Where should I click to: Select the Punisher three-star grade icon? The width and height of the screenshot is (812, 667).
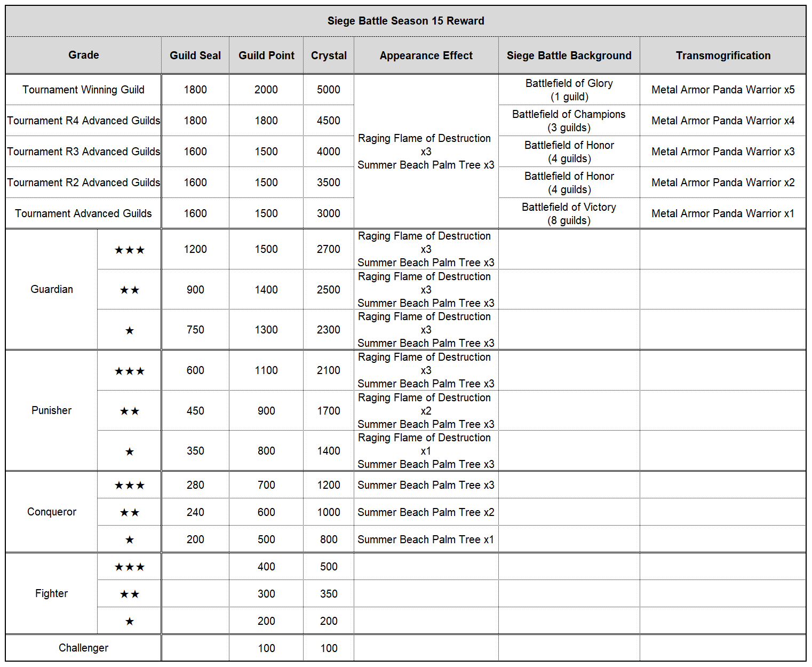coord(129,371)
